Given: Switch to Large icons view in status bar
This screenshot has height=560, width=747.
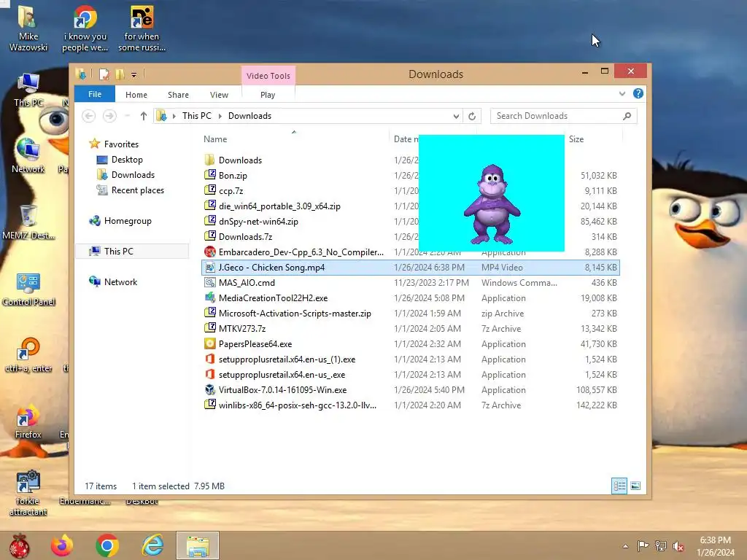Looking at the screenshot, I should [635, 486].
